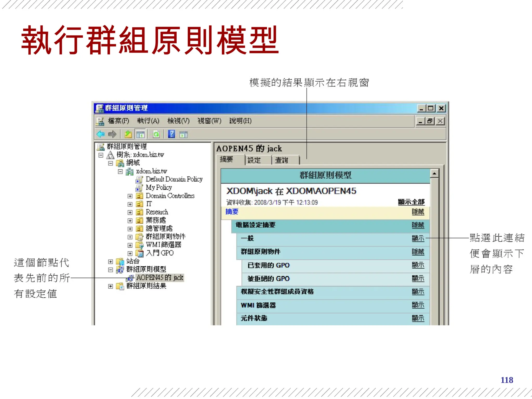Expand the 站台 tree node
This screenshot has width=532, height=399.
(110, 262)
